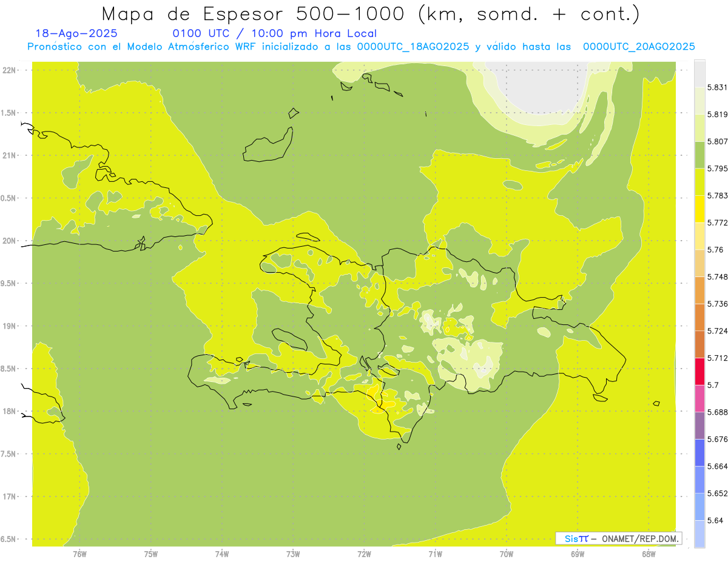
Task: Select the tan swatch between 5.76 and 5.748
Action: click(x=699, y=263)
